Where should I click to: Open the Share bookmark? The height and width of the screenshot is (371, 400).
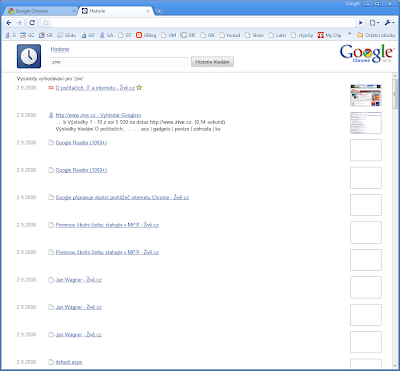(254, 35)
